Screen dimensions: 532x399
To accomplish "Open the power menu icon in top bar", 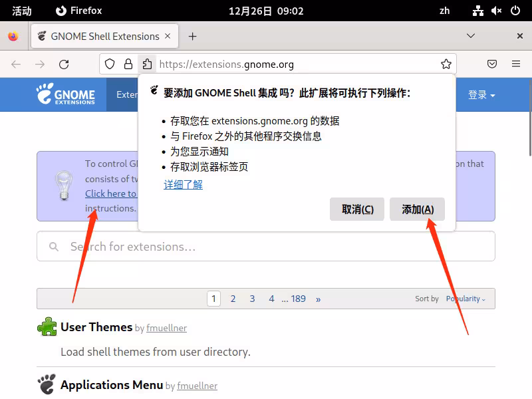I will pyautogui.click(x=515, y=11).
